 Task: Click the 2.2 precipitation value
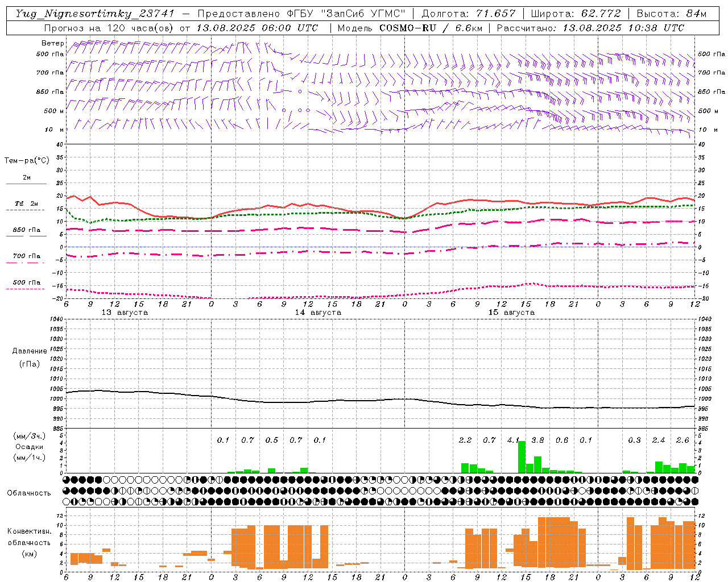(x=465, y=440)
